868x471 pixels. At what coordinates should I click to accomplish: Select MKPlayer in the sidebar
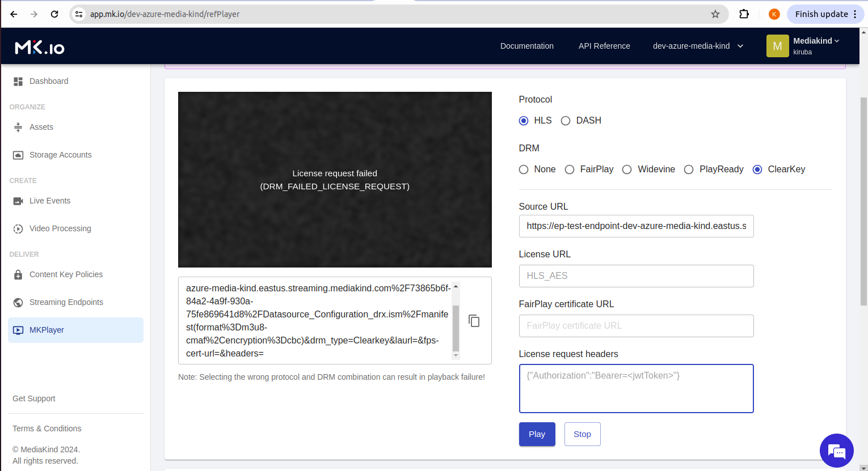(x=76, y=330)
